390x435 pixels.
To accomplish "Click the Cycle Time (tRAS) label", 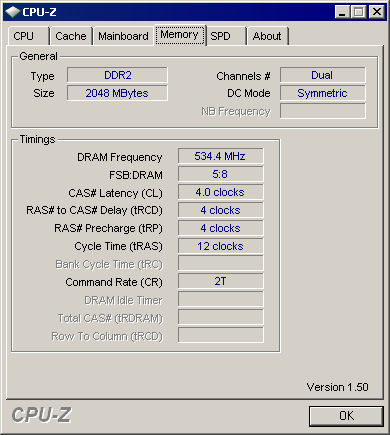I will 118,246.
